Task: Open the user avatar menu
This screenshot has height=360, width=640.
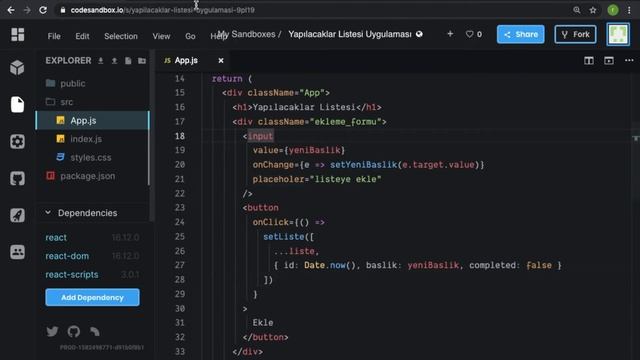Action: [618, 34]
